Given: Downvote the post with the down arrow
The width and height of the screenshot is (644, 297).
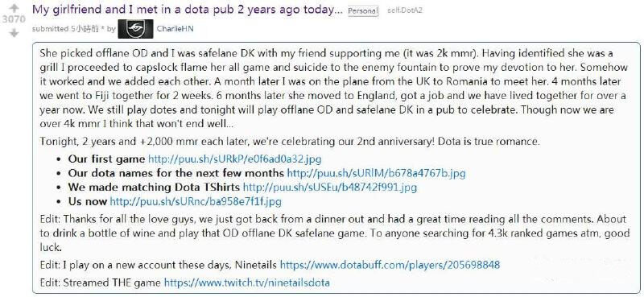Looking at the screenshot, I should [14, 32].
